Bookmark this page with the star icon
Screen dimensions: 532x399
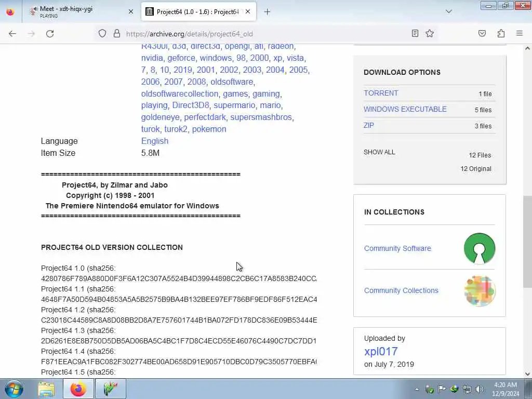pos(430,33)
